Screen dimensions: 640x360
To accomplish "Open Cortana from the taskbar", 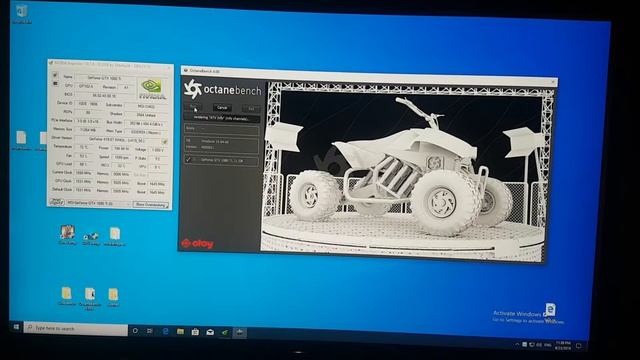I will (135, 331).
